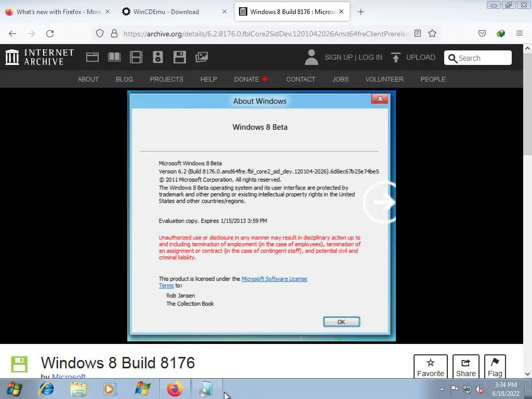The image size is (532, 399).
Task: Reload the page with refresh icon
Action: pos(50,33)
